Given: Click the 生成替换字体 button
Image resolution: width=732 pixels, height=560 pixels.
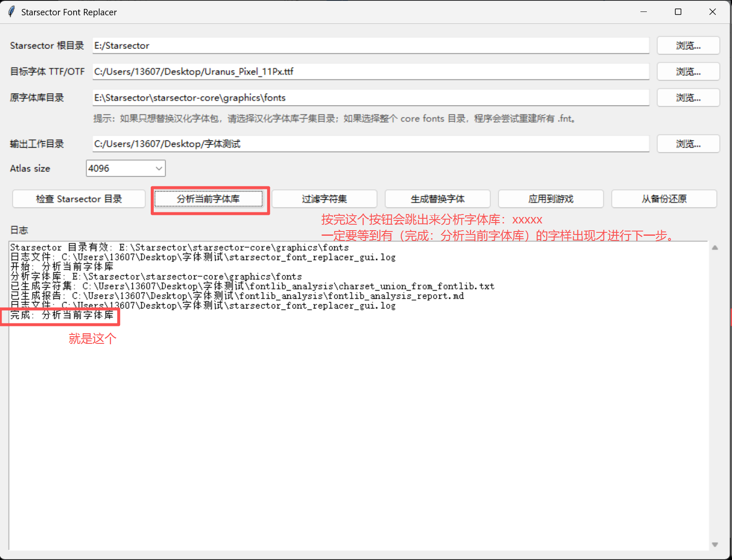Looking at the screenshot, I should pyautogui.click(x=437, y=199).
